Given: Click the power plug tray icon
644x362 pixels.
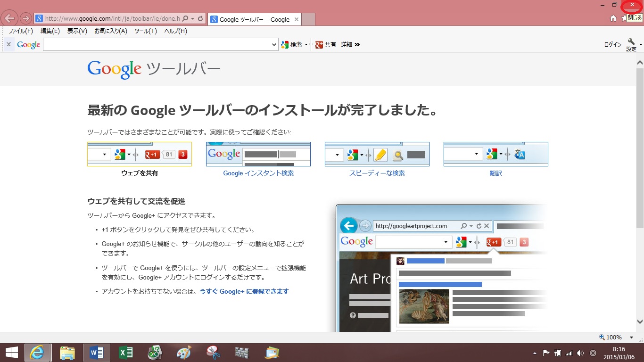Looking at the screenshot, I should pos(558,353).
